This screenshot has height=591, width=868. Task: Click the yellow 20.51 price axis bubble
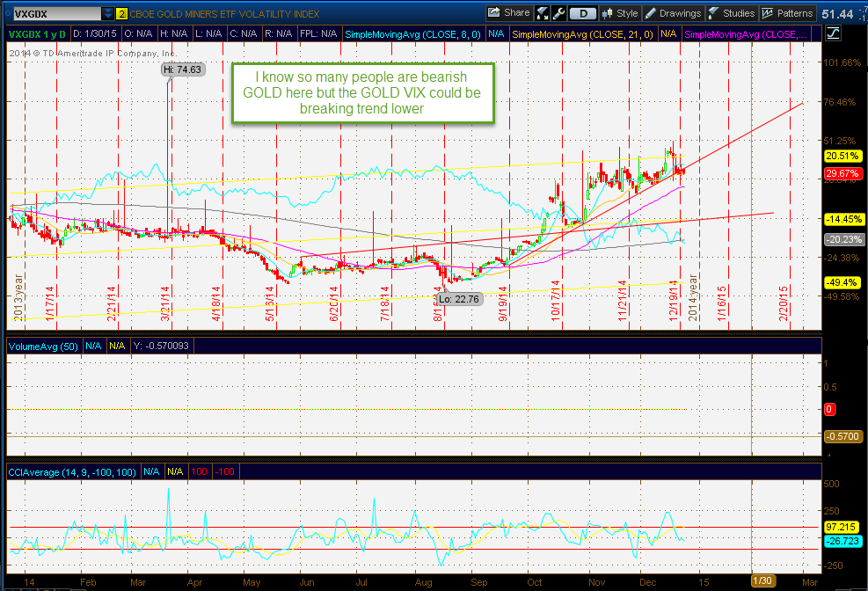pyautogui.click(x=845, y=156)
